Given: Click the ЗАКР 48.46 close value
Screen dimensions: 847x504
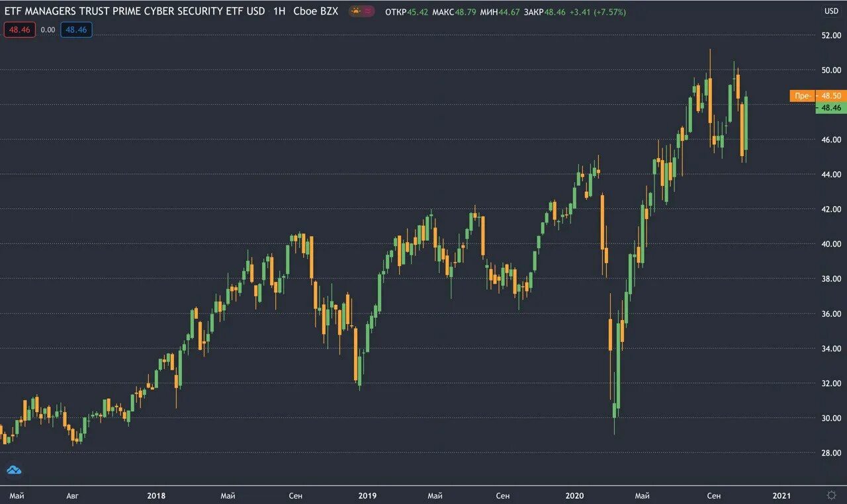Looking at the screenshot, I should (x=545, y=12).
